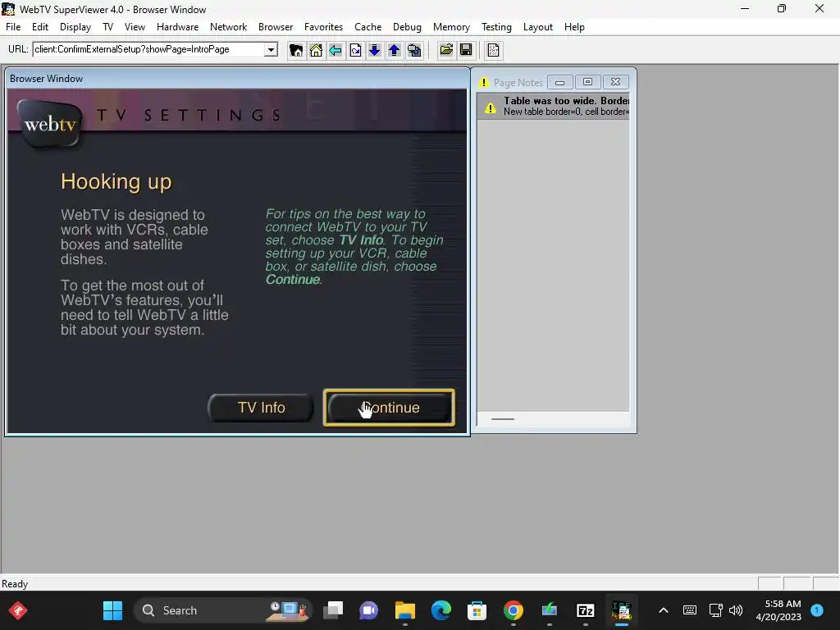The image size is (840, 630).
Task: Click the black house icon in the toolbar
Action: [x=295, y=50]
